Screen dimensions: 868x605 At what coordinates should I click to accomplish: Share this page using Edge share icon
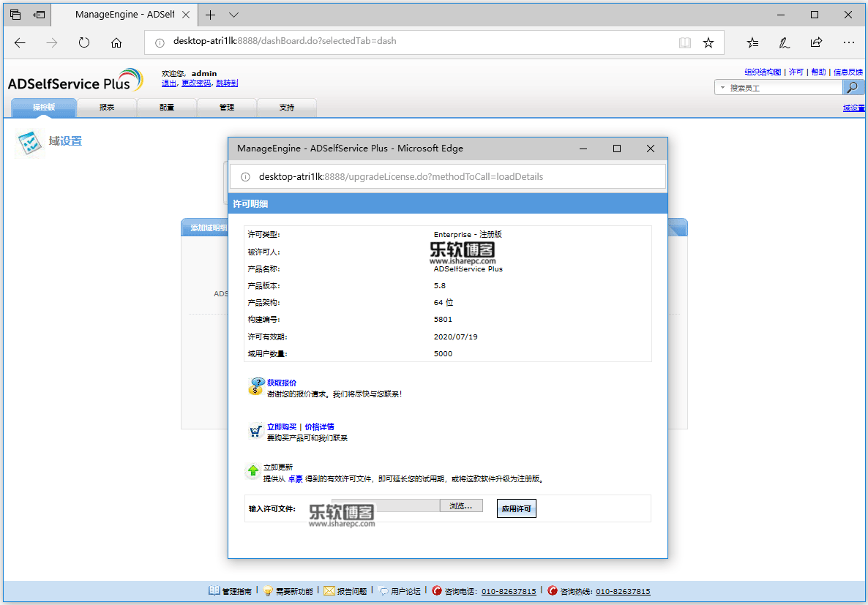click(817, 42)
